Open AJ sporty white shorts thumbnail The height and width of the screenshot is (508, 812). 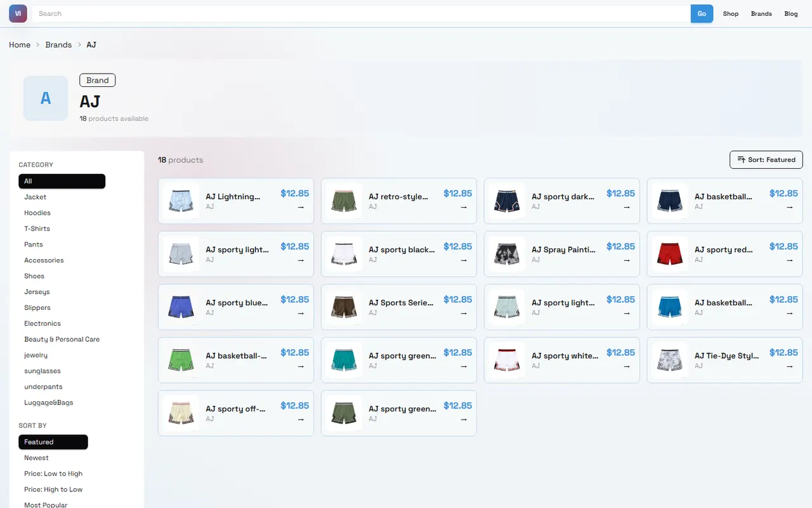[x=507, y=360]
